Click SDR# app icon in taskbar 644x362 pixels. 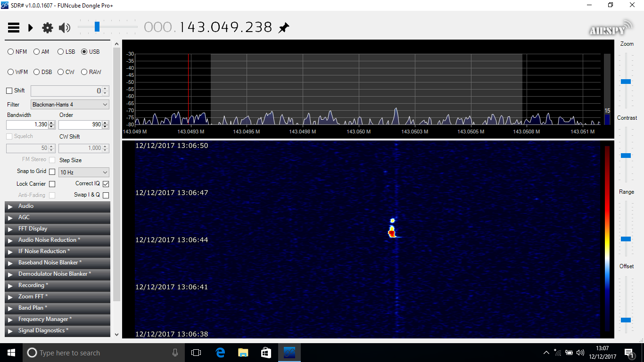pos(289,353)
